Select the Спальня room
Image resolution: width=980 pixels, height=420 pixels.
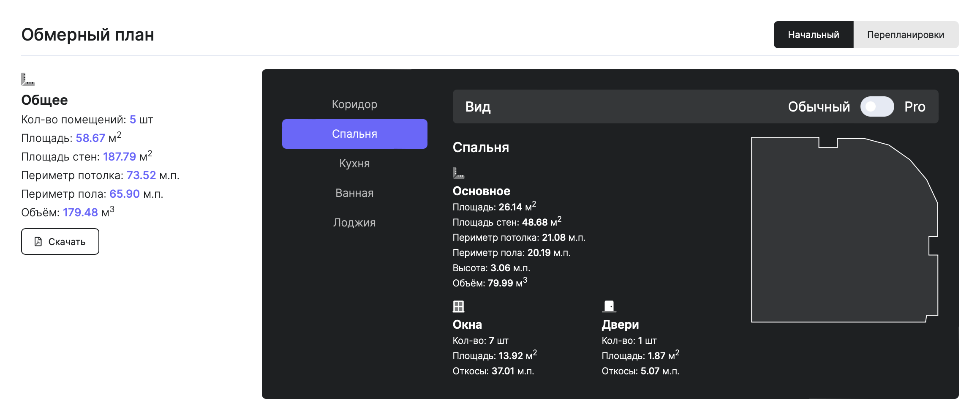(x=354, y=134)
